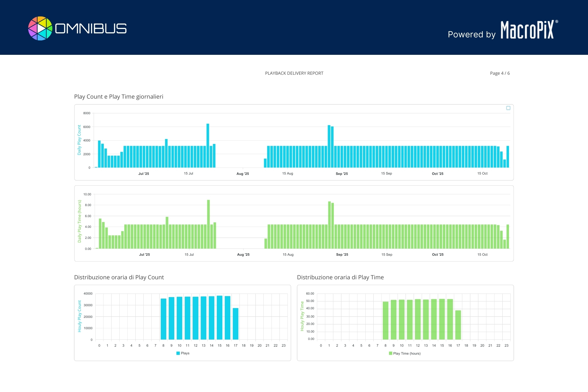Screen dimensions: 588x392
Task: Click the green Play Time legend swatch
Action: (390, 353)
